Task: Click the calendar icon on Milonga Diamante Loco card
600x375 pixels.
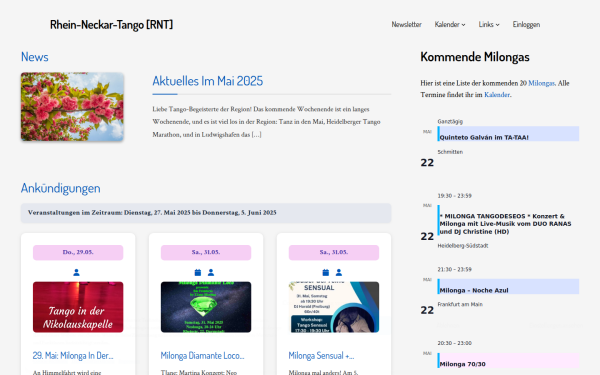Action: coord(198,272)
